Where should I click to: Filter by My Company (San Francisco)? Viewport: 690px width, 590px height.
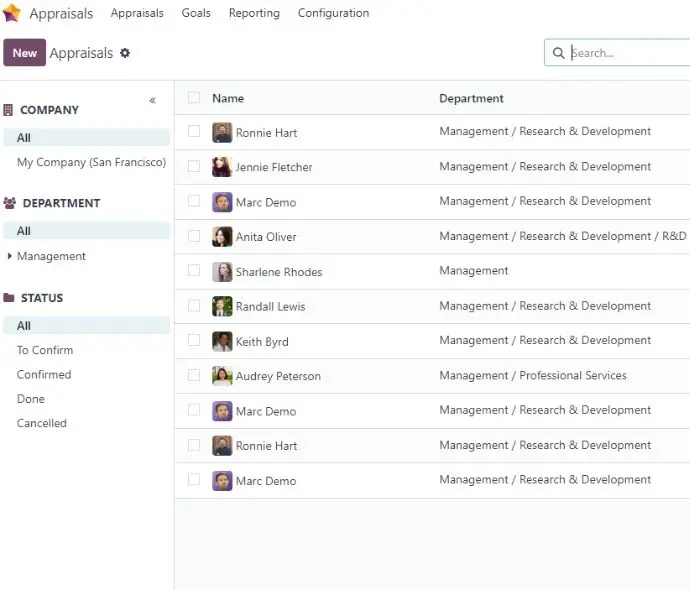click(x=91, y=162)
